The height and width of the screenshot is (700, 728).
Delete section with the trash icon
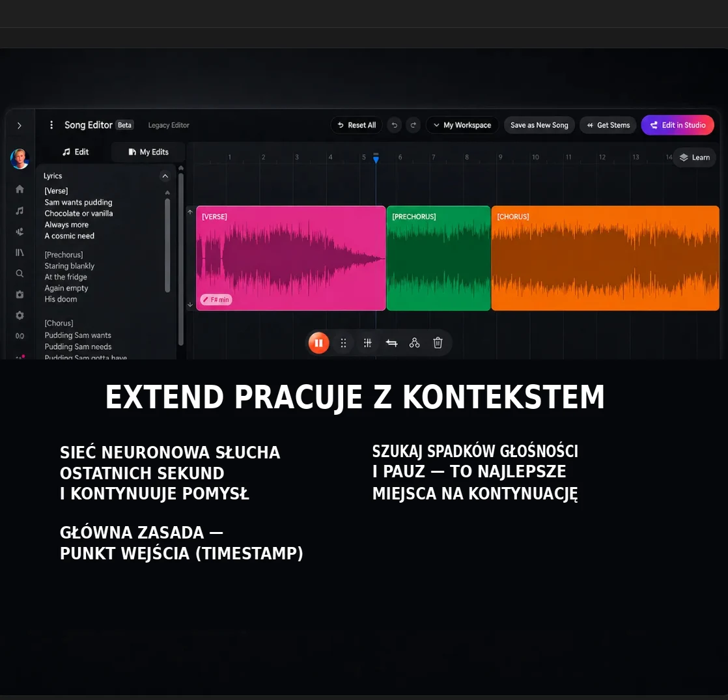coord(438,343)
